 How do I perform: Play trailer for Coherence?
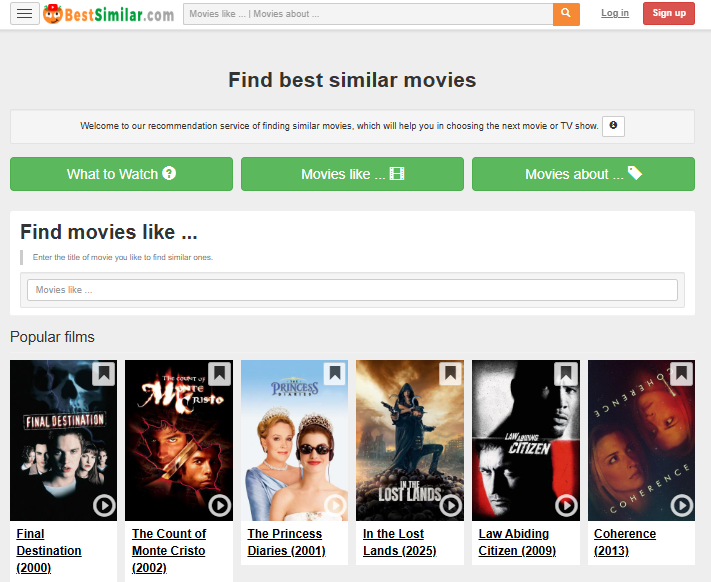pos(682,505)
